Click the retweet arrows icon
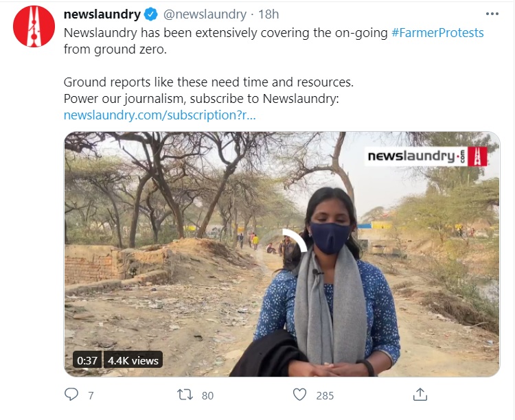Screen dimensions: 515x420 tap(185, 394)
